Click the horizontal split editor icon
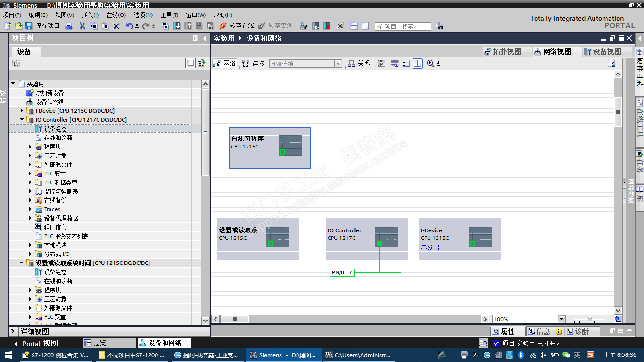This screenshot has width=644, height=362. 354,26
